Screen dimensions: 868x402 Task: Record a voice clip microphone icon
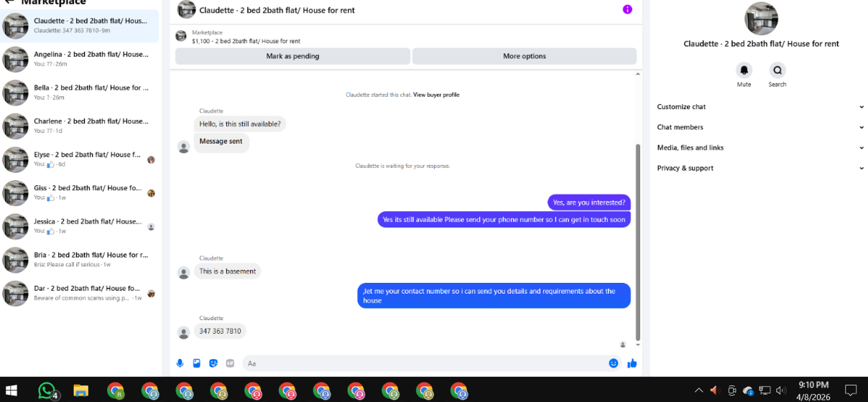click(180, 363)
